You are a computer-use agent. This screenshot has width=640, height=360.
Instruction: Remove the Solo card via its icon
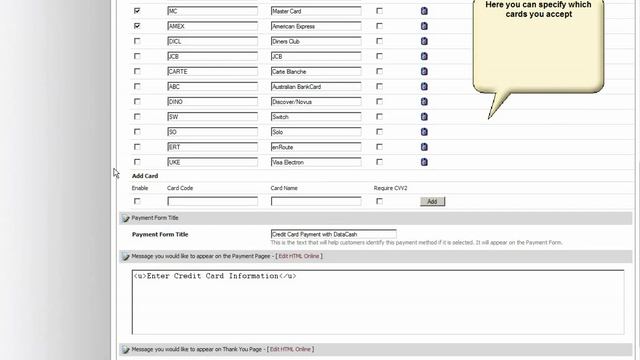tap(424, 132)
